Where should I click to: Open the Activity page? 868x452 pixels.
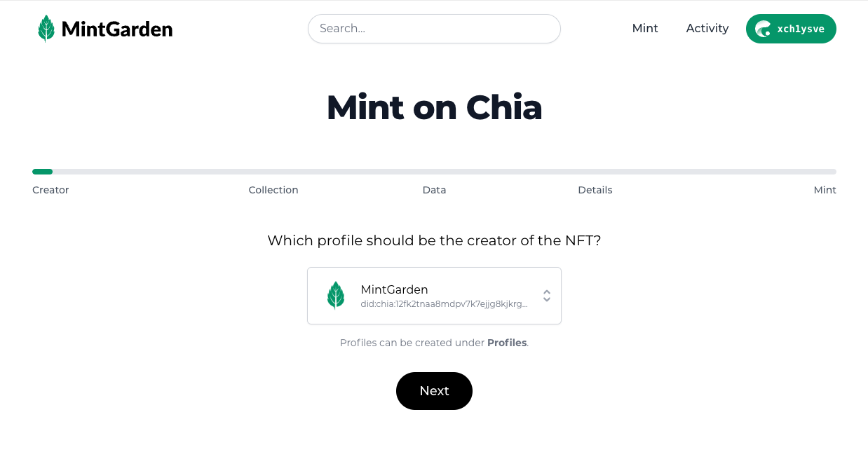(707, 28)
